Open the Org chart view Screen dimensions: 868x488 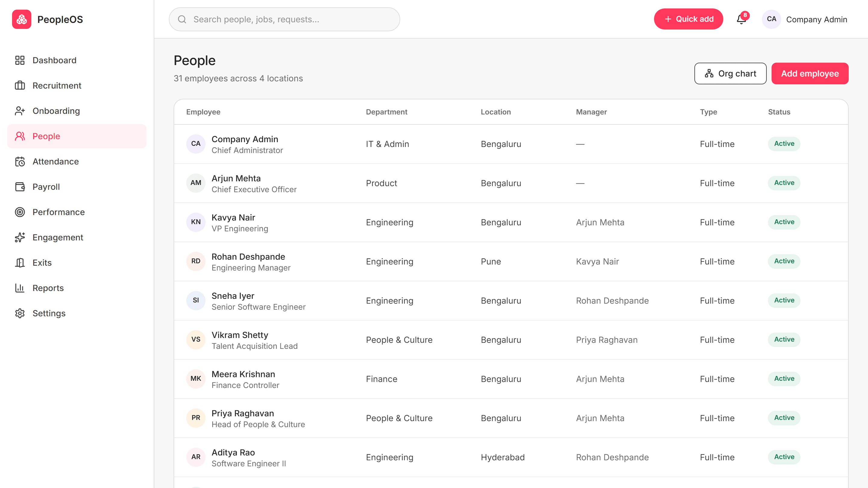click(730, 74)
